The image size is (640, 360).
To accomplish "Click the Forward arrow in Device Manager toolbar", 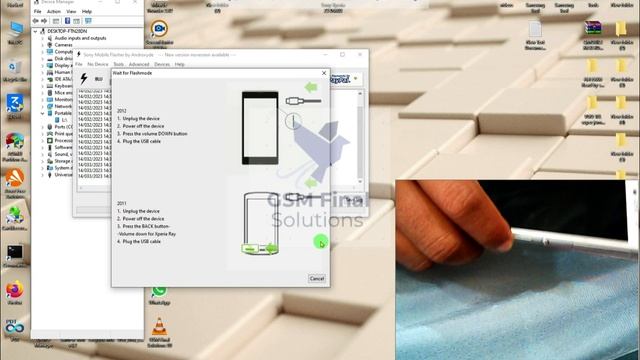I will 44,21.
